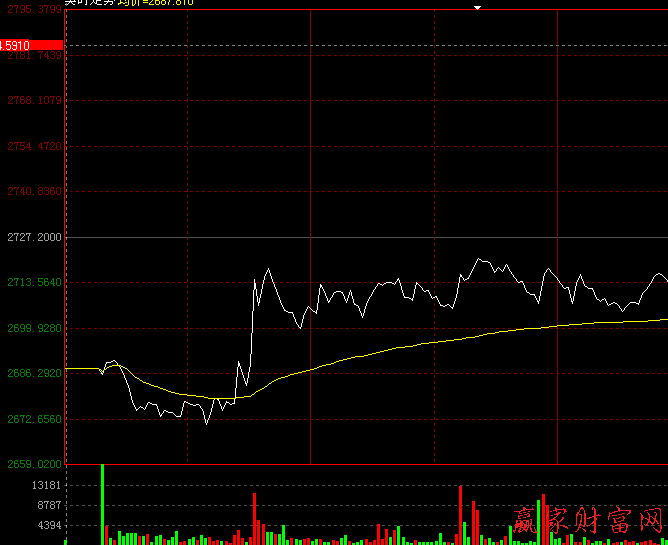Screen dimensions: 668x545
Task: Click the 赢家财富网 watermark logo
Action: 588,520
